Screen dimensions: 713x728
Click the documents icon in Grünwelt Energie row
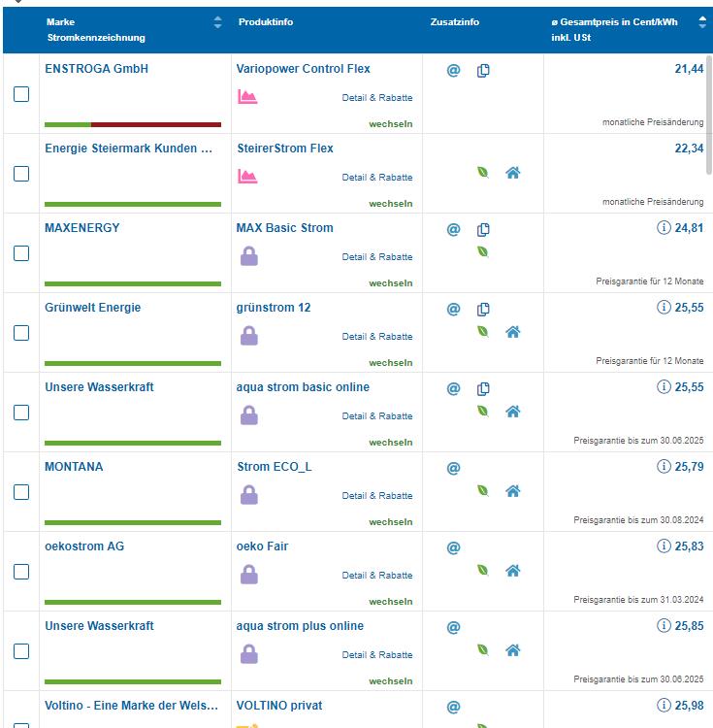[483, 310]
